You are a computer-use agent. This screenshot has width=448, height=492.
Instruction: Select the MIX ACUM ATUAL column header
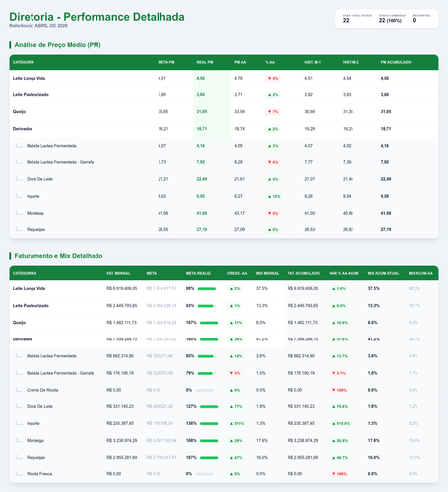click(x=383, y=273)
